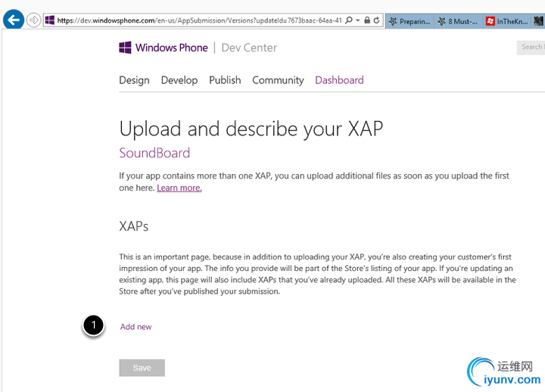Viewport: 545px width, 392px height.
Task: Open the Learn more link
Action: click(179, 188)
